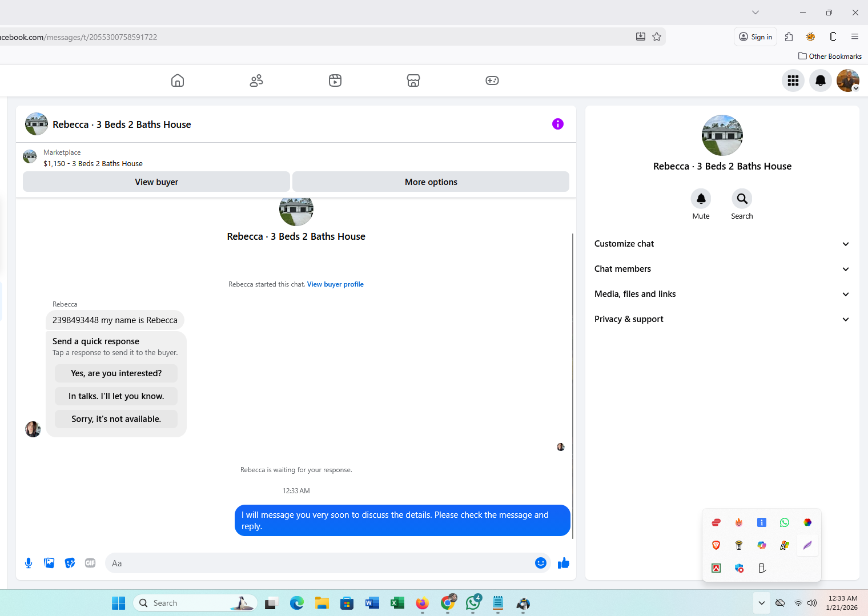
Task: Send a thumbs-up like
Action: click(564, 563)
